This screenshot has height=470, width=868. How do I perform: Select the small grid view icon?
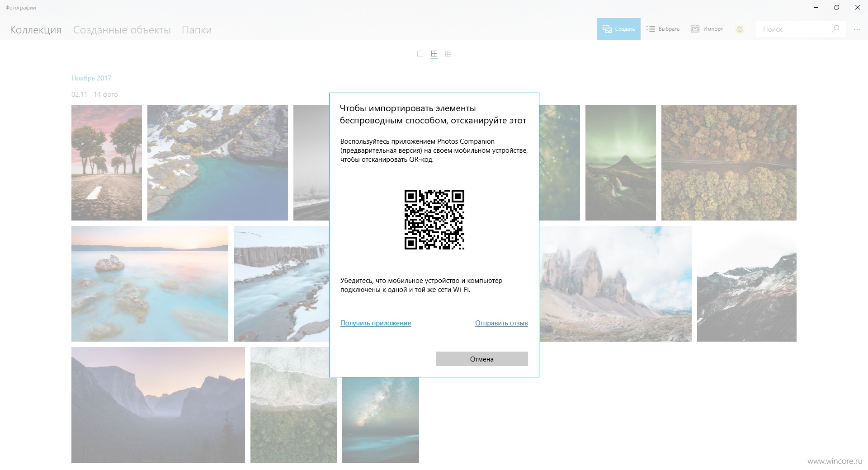(x=448, y=54)
